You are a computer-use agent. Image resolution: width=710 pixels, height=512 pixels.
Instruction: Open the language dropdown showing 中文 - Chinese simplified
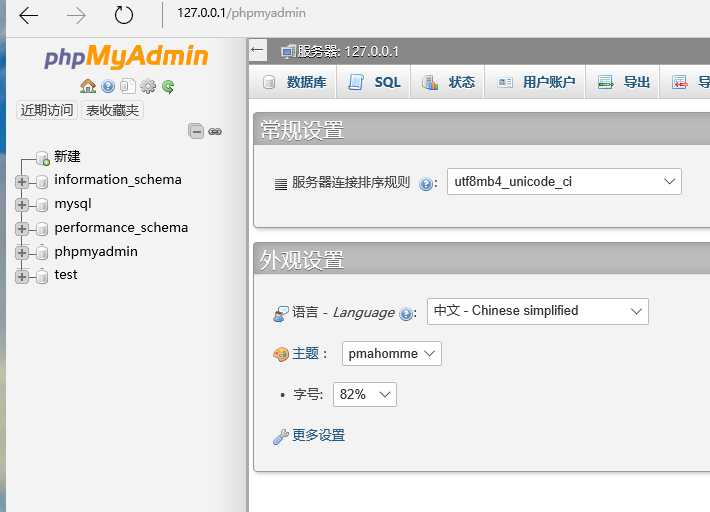pyautogui.click(x=537, y=311)
